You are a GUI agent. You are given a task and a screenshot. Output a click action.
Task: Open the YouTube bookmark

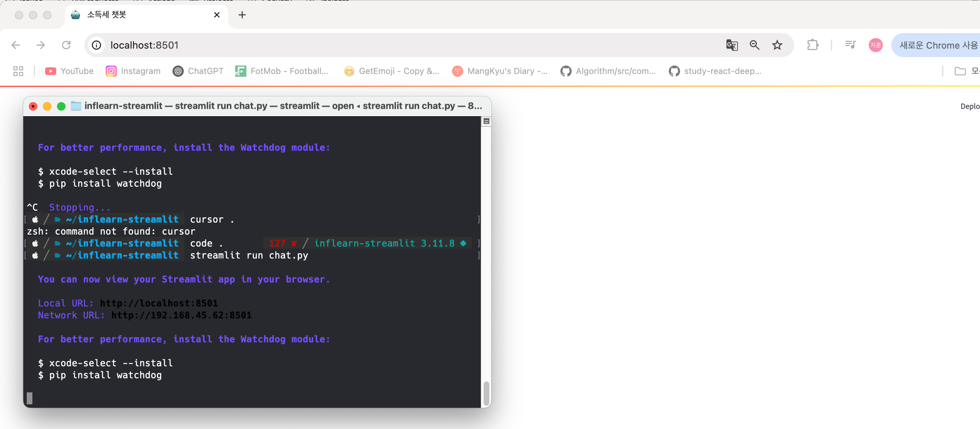click(69, 71)
